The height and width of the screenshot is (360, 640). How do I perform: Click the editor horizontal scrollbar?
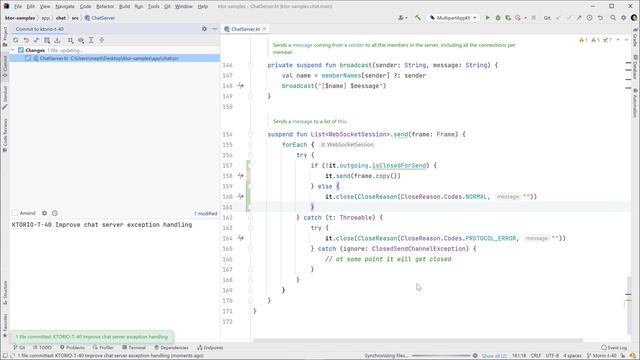[x=418, y=340]
